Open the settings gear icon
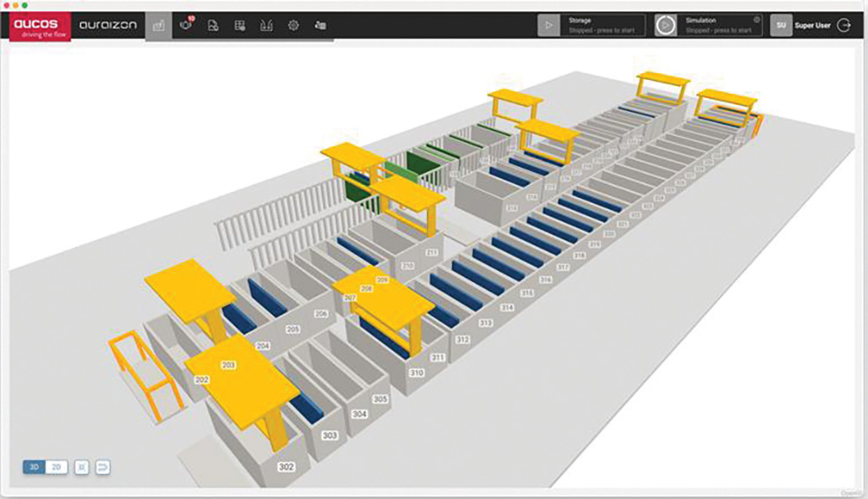The height and width of the screenshot is (499, 868). (x=293, y=25)
